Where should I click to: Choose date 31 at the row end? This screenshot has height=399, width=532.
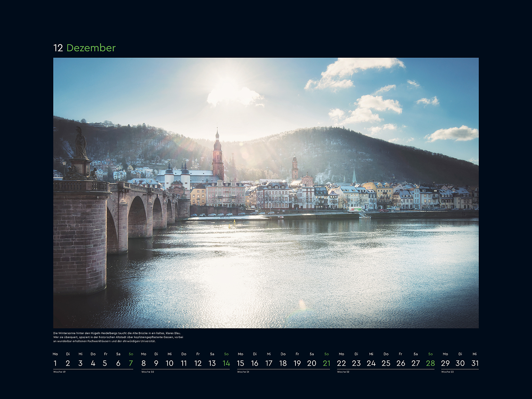[475, 363]
